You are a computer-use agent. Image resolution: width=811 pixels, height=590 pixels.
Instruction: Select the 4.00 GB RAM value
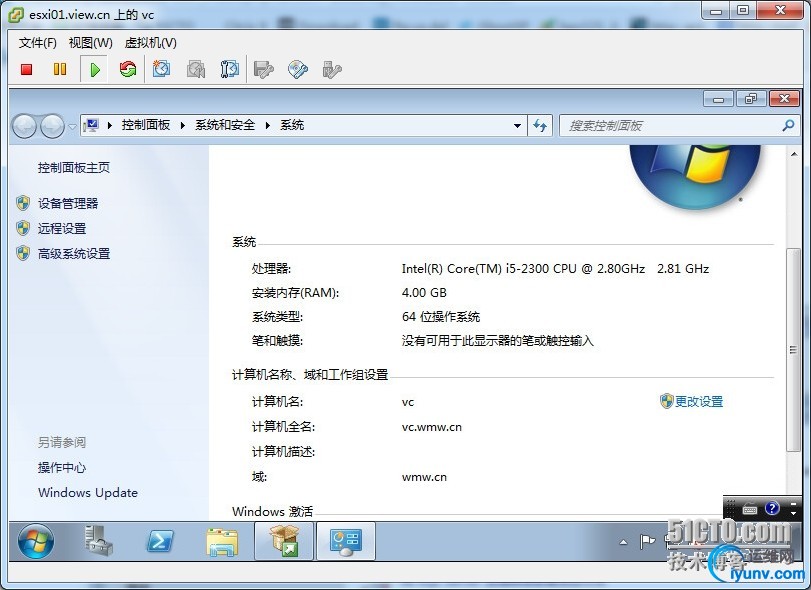click(424, 293)
